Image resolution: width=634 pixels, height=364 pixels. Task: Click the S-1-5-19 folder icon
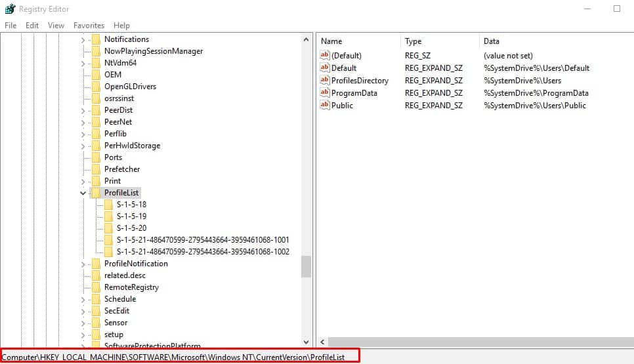click(x=108, y=216)
